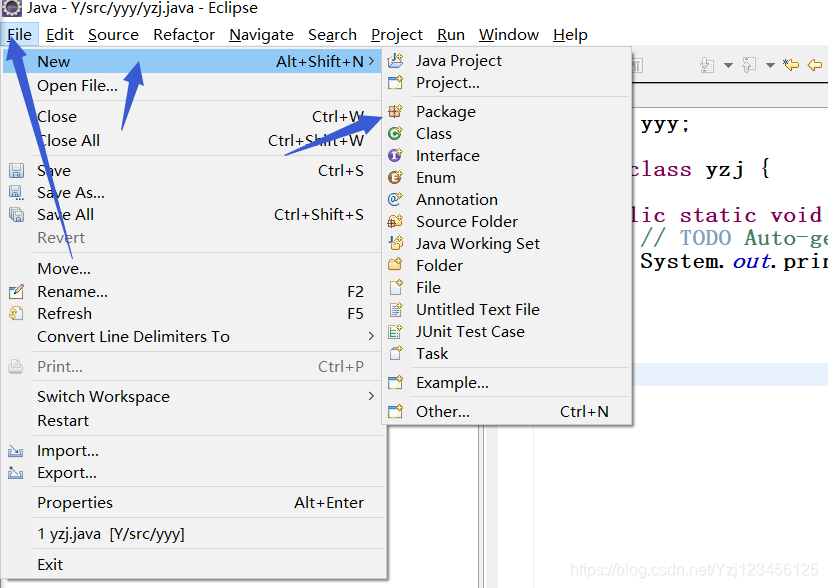Screen dimensions: 828x588
Task: Click the Refresh icon in File menu
Action: pyautogui.click(x=16, y=314)
